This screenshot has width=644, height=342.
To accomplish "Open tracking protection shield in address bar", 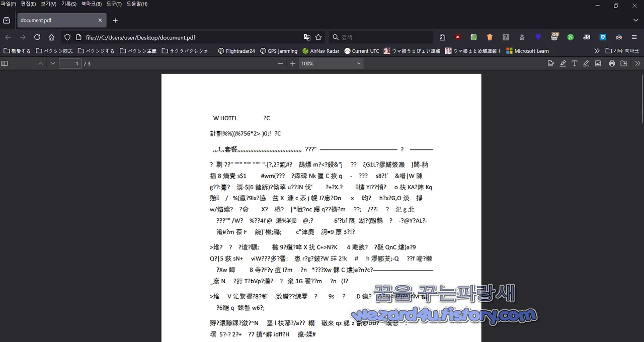I will pyautogui.click(x=67, y=37).
